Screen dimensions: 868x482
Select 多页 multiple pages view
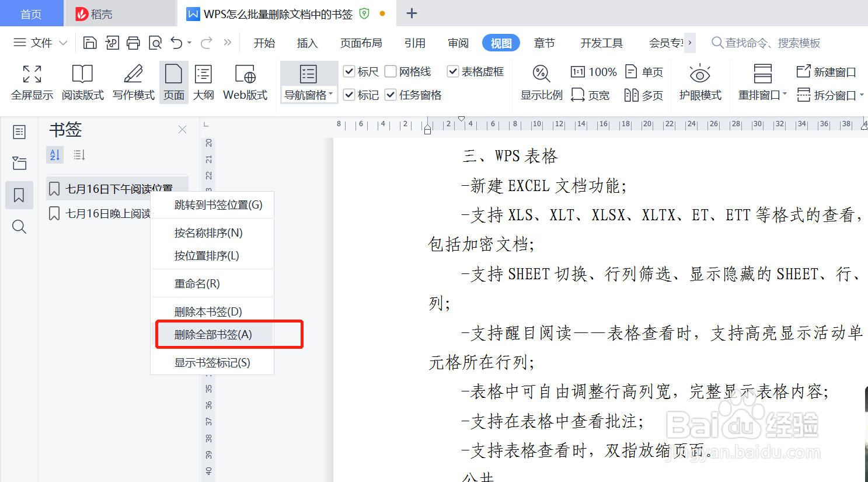(644, 95)
